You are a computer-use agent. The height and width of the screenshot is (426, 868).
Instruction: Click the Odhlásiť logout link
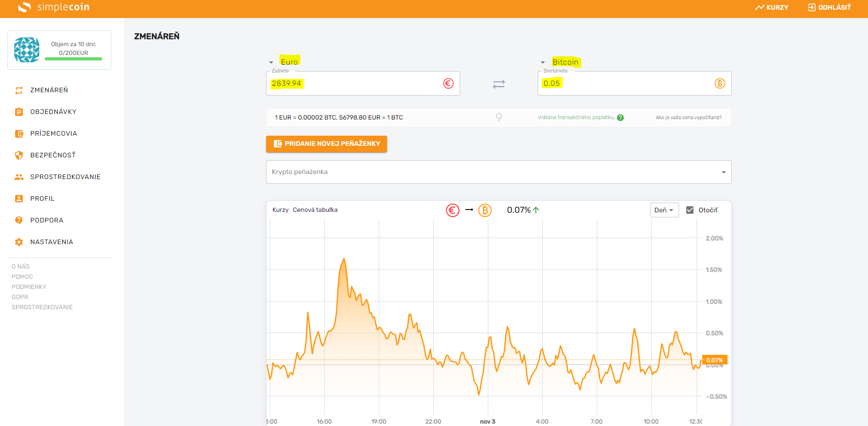[x=829, y=7]
